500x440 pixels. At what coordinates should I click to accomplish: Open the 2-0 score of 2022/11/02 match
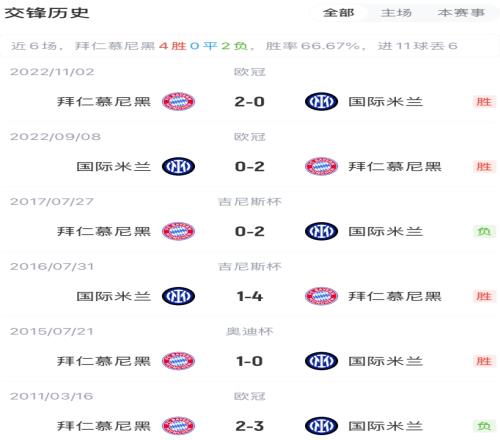point(250,102)
